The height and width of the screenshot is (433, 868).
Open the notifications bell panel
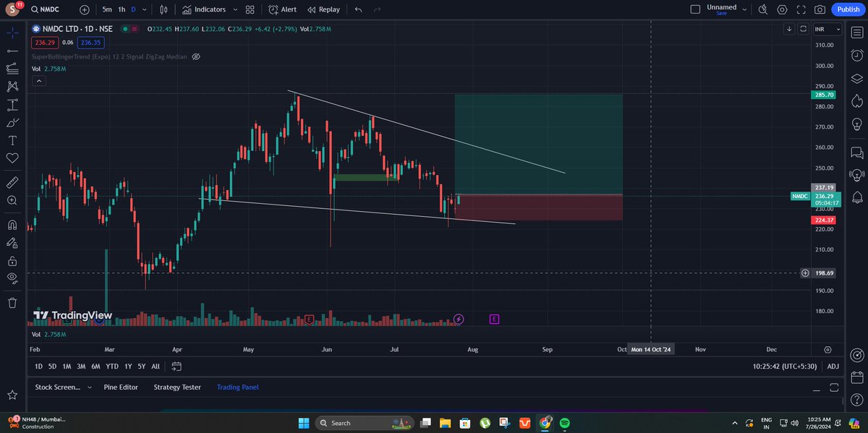(857, 199)
